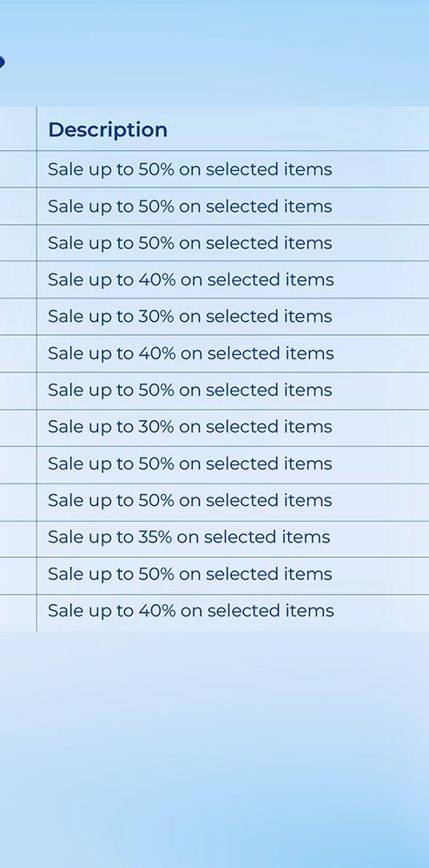429x868 pixels.
Task: Pick the first 40% sale description
Action: pos(191,279)
